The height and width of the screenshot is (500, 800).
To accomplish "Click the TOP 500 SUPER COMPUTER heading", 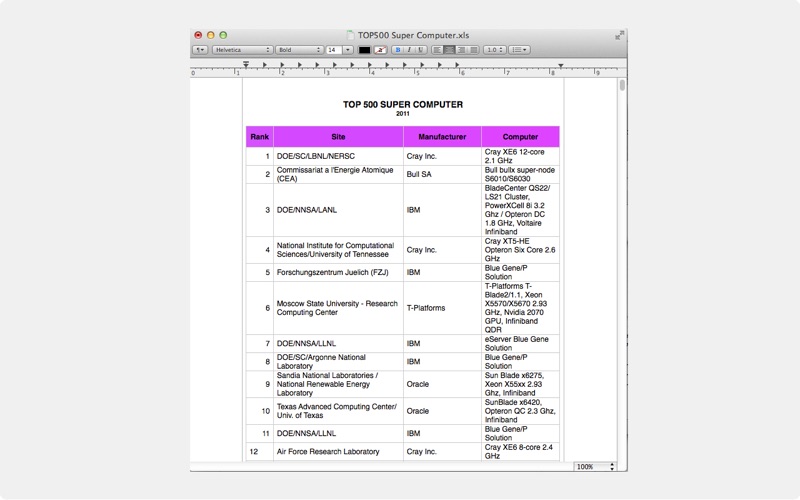I will (x=403, y=105).
